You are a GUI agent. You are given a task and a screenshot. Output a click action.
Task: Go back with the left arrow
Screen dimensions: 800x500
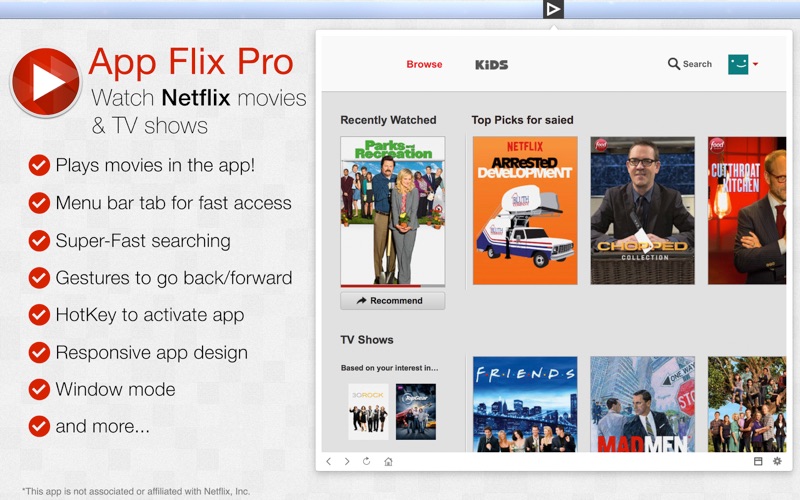[x=329, y=461]
